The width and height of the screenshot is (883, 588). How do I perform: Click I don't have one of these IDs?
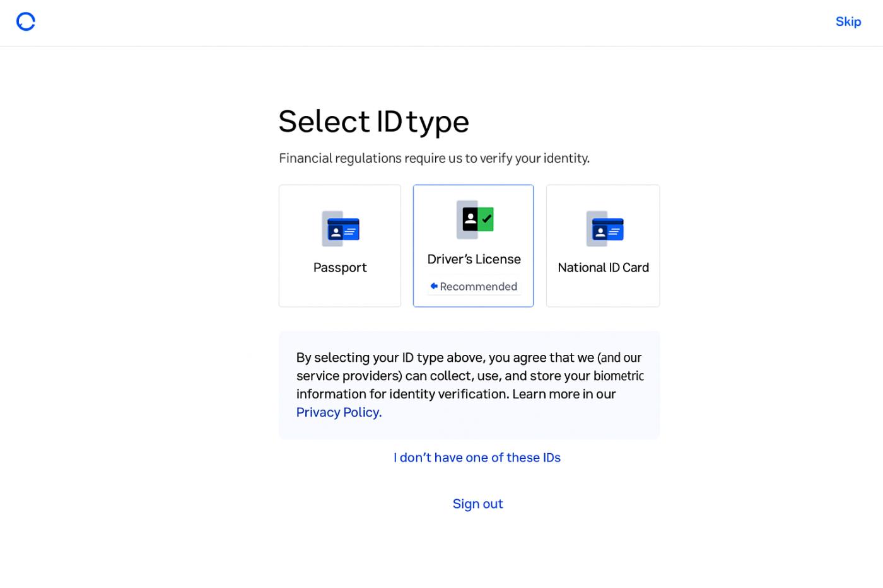tap(477, 457)
